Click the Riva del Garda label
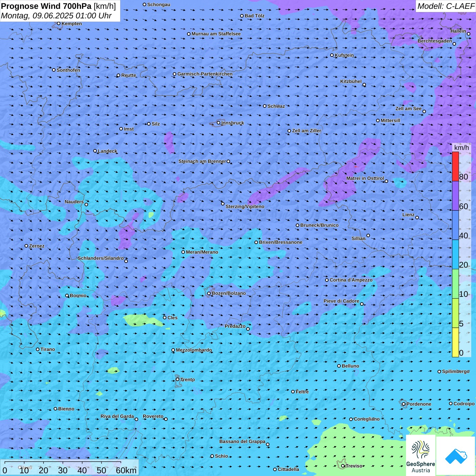This screenshot has width=476, height=476. [117, 416]
